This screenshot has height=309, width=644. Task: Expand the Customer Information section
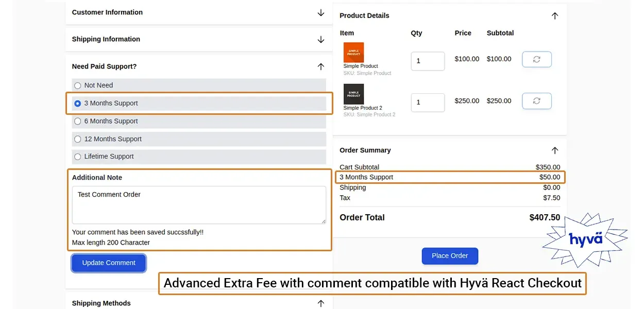[x=320, y=12]
